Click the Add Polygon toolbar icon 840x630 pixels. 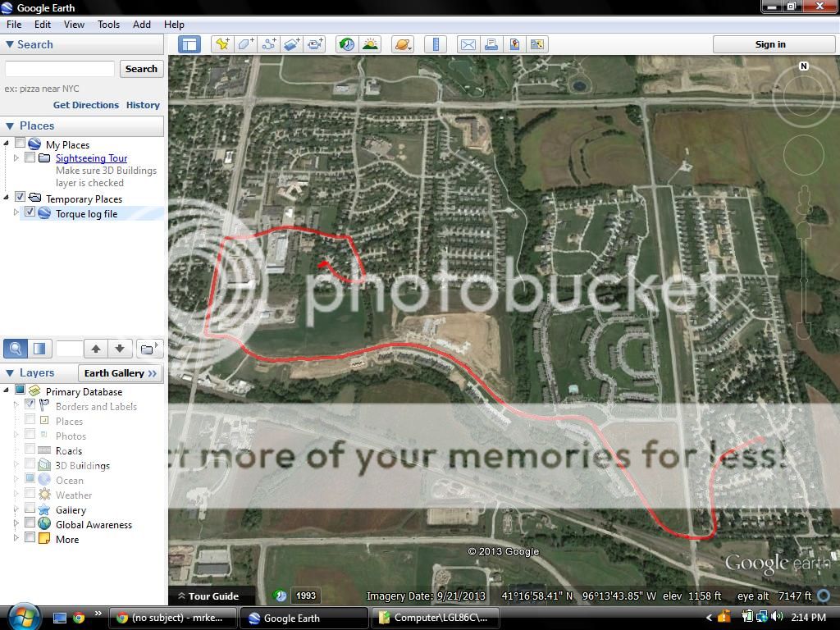pos(245,44)
